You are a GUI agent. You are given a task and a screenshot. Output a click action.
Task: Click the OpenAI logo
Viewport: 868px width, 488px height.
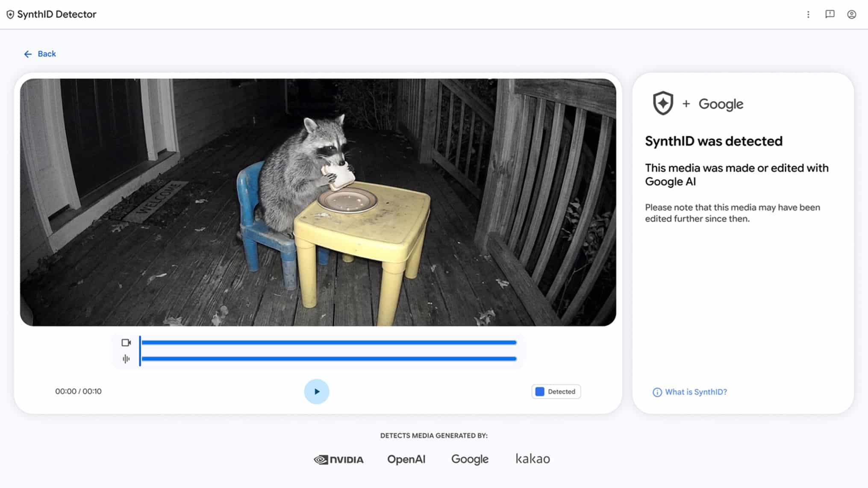click(x=406, y=459)
